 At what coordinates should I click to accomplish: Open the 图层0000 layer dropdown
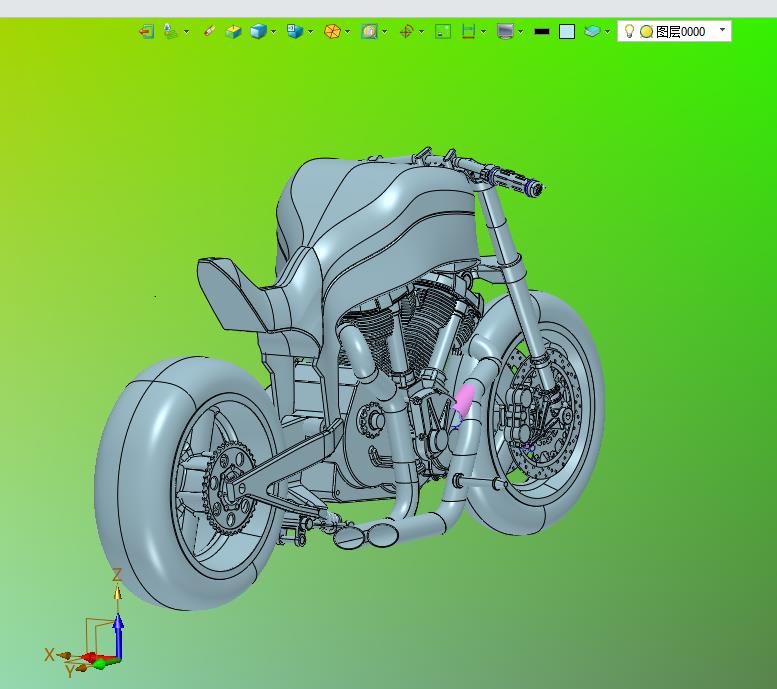pyautogui.click(x=723, y=31)
